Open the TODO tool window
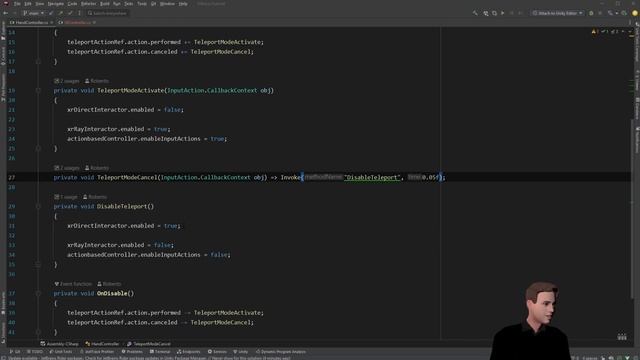640x360 pixels. 35,352
